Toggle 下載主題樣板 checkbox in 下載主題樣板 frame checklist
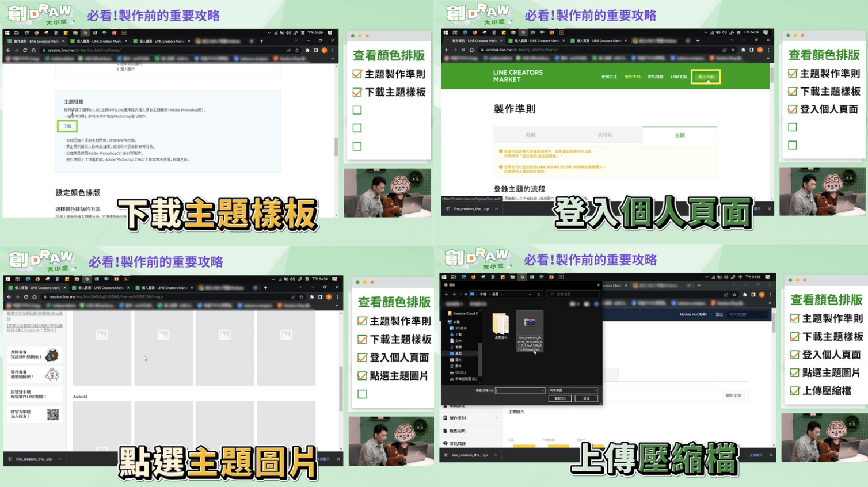 coord(357,92)
